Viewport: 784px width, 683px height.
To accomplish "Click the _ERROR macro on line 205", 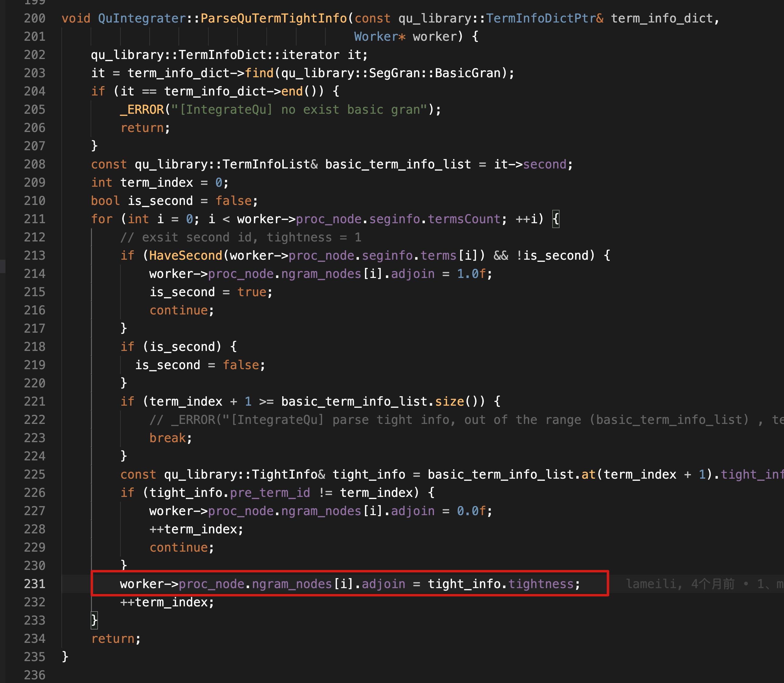I will click(x=142, y=110).
